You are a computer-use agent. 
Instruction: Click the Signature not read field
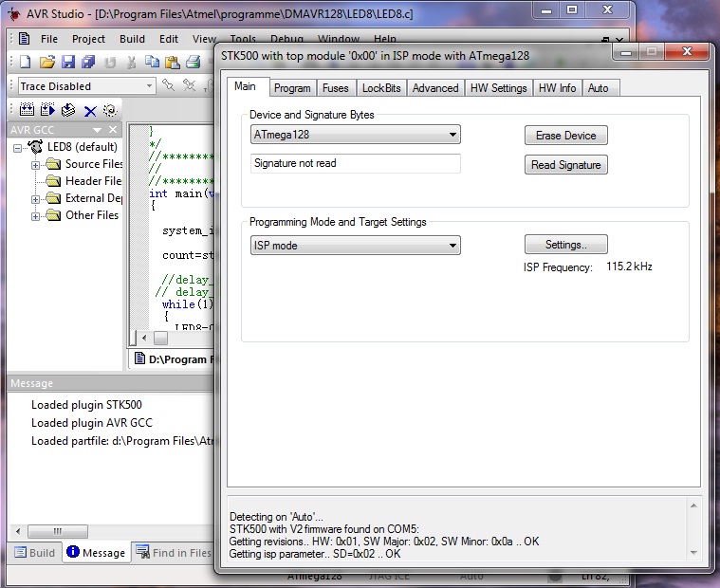[x=355, y=163]
